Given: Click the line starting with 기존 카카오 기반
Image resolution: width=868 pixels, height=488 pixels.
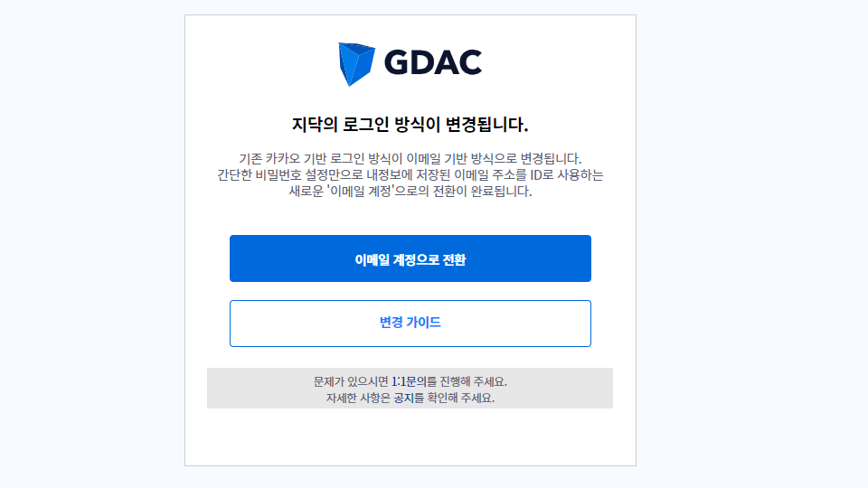Looking at the screenshot, I should pos(410,159).
